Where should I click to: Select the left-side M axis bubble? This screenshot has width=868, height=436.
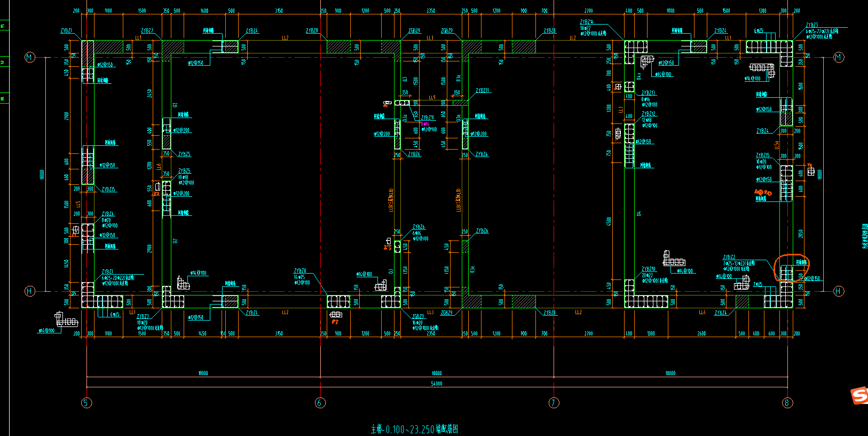30,57
